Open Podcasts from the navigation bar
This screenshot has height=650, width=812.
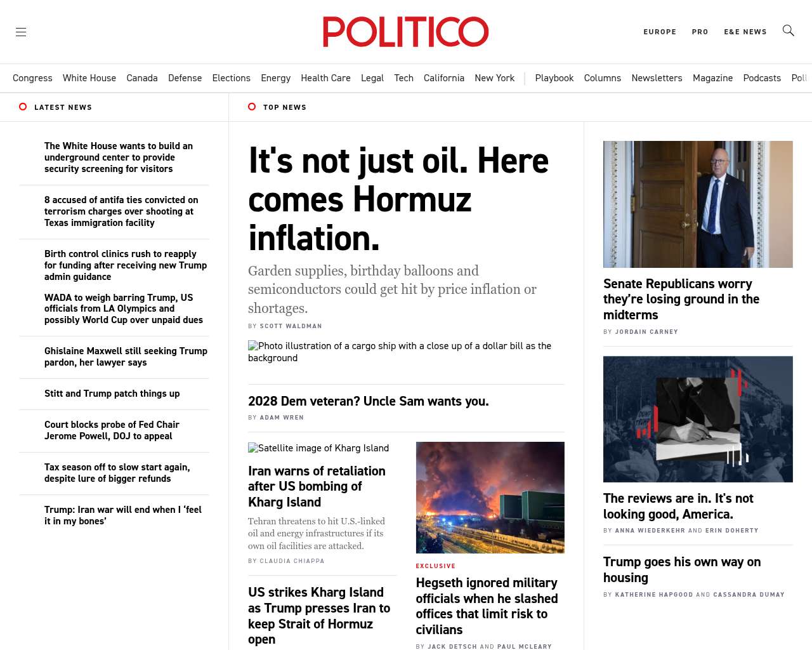click(x=762, y=78)
